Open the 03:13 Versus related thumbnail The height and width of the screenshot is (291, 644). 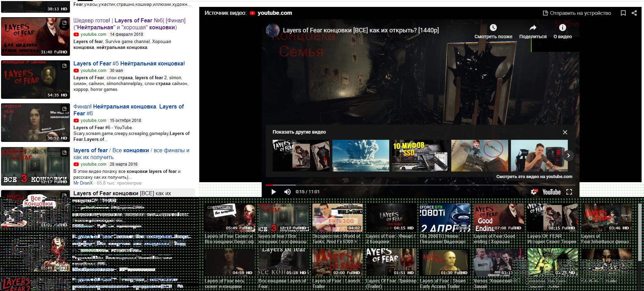click(499, 262)
